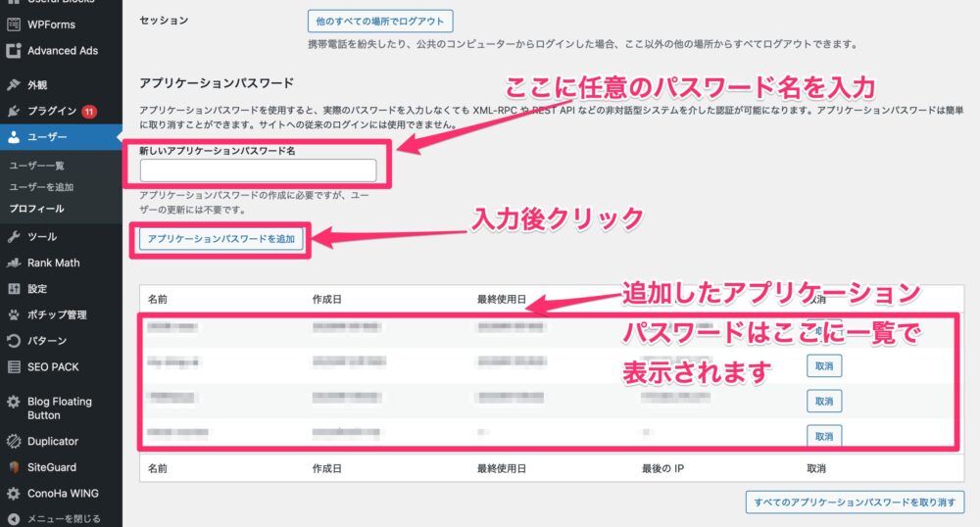The image size is (980, 527).
Task: Click the パターン sidebar icon
Action: coord(14,341)
